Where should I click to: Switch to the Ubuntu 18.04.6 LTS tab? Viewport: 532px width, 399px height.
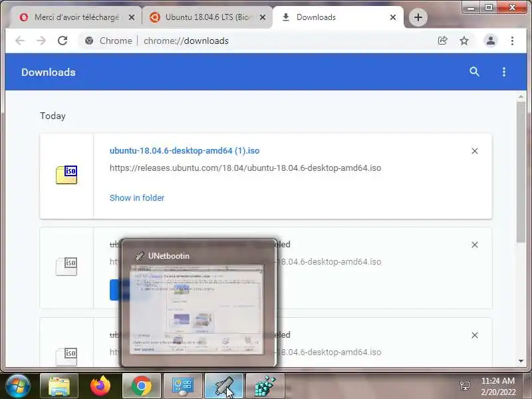(x=207, y=17)
